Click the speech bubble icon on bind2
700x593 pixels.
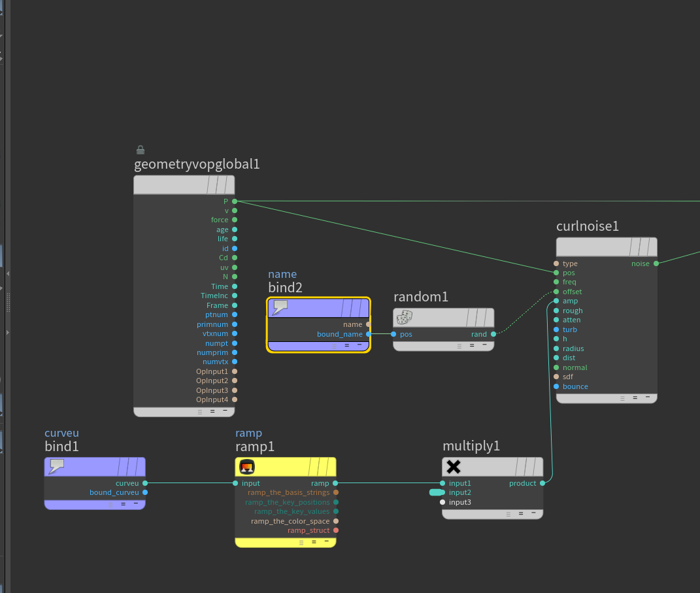coord(280,308)
